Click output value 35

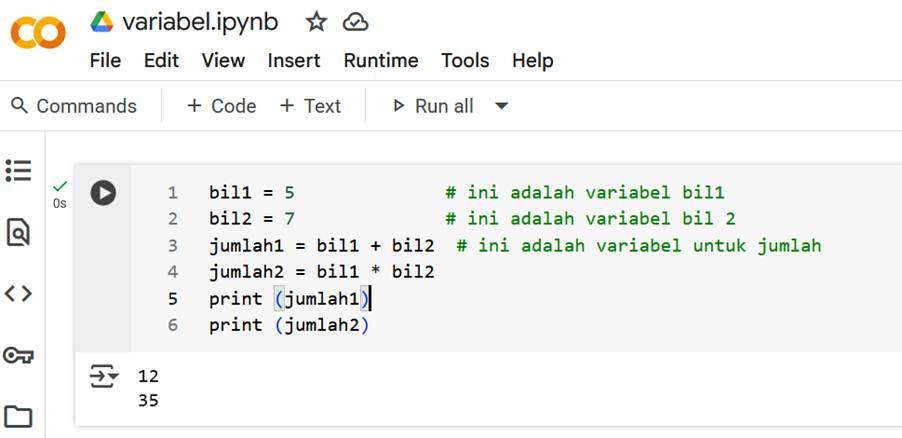coord(148,401)
